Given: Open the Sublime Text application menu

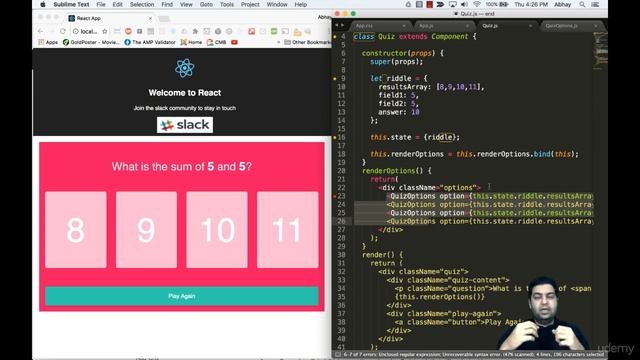Looking at the screenshot, I should tap(71, 4).
